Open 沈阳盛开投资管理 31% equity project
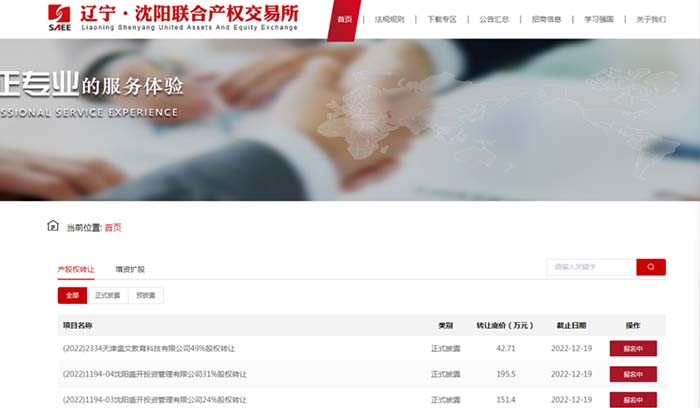This screenshot has width=700, height=408. click(155, 374)
